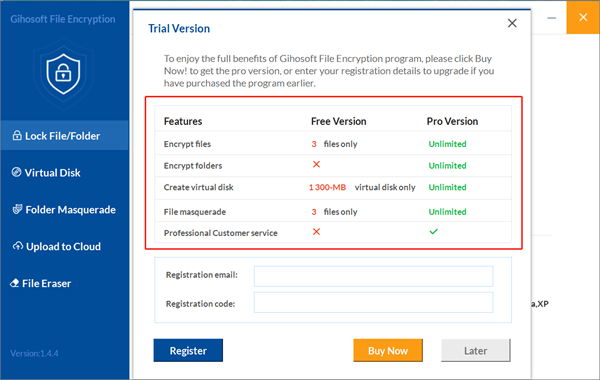Viewport: 600px width, 380px height.
Task: Click the Free Version column header
Action: (x=339, y=121)
